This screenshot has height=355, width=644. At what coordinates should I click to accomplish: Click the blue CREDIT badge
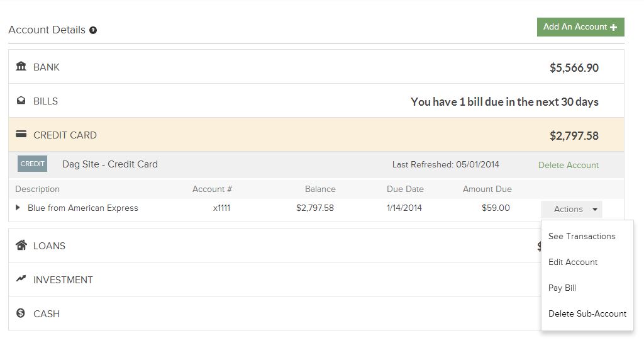pos(32,164)
